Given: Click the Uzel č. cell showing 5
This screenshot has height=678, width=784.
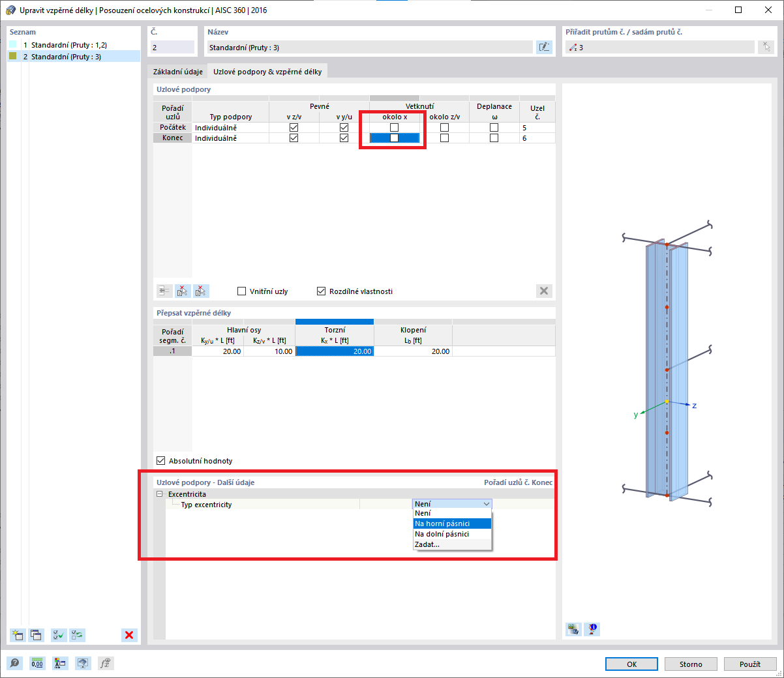Looking at the screenshot, I should pyautogui.click(x=537, y=128).
